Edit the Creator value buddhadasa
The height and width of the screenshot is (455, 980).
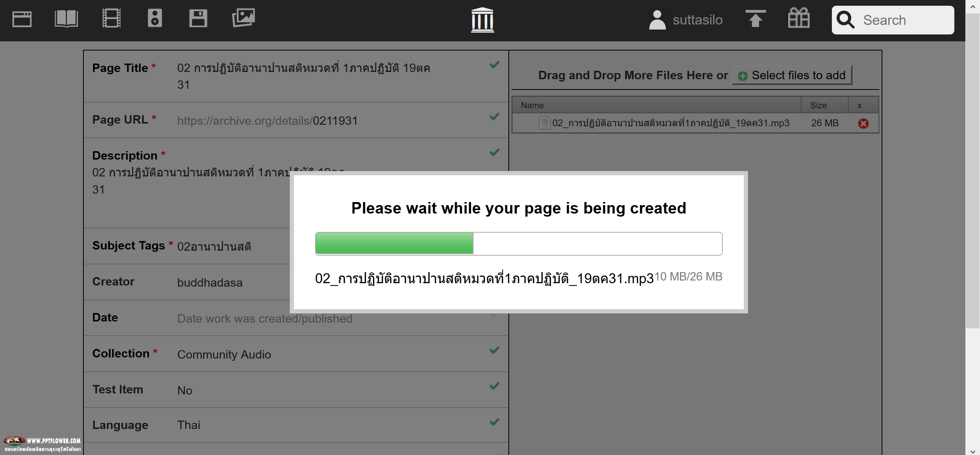(x=210, y=282)
